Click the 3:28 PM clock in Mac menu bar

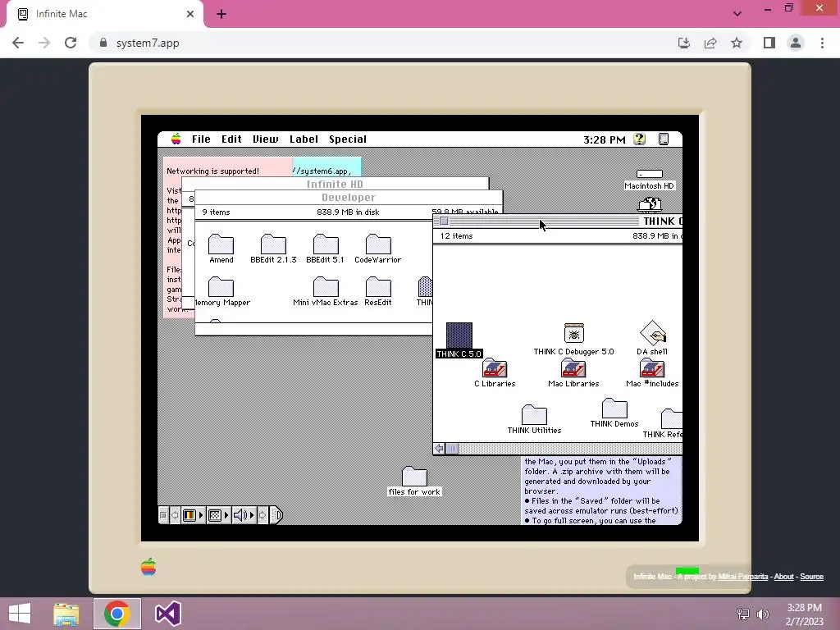point(605,139)
